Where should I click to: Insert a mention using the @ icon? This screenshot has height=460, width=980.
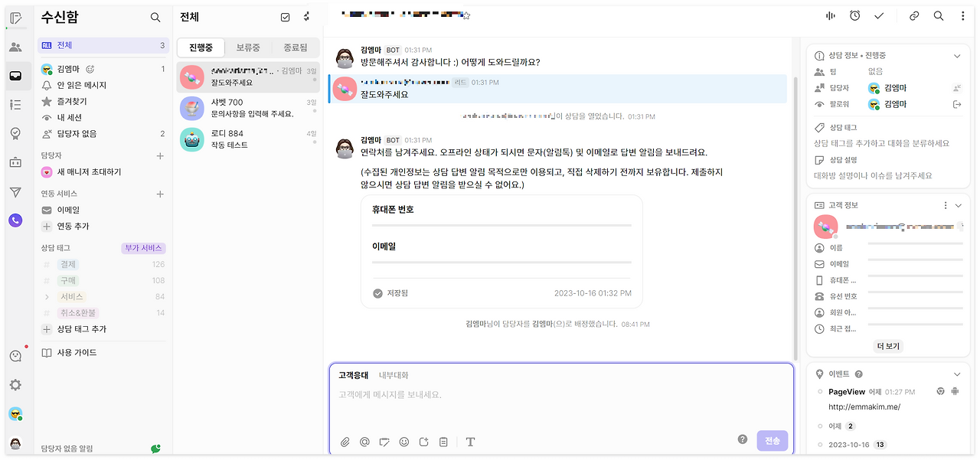coord(364,442)
